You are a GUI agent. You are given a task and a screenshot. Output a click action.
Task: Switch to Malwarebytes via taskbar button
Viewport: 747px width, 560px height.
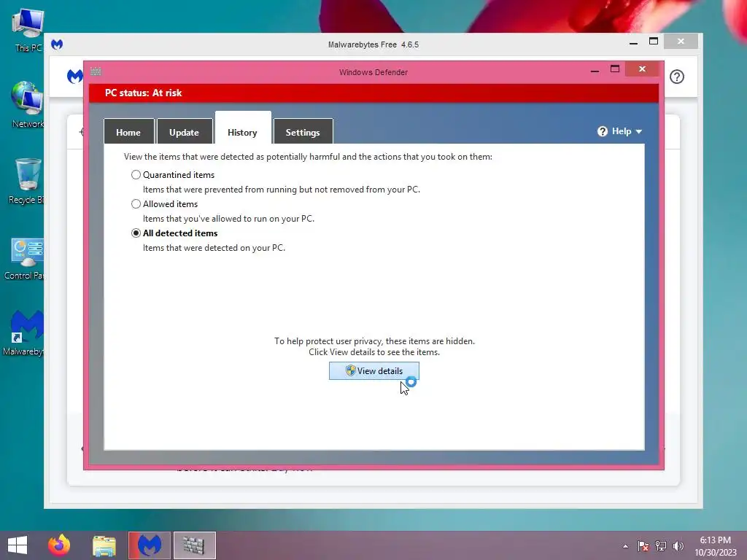pyautogui.click(x=149, y=545)
